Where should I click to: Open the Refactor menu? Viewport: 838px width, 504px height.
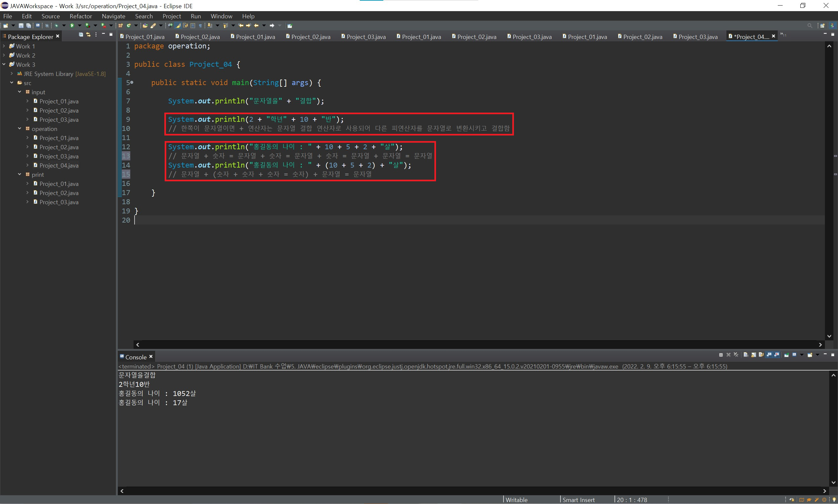pyautogui.click(x=81, y=16)
